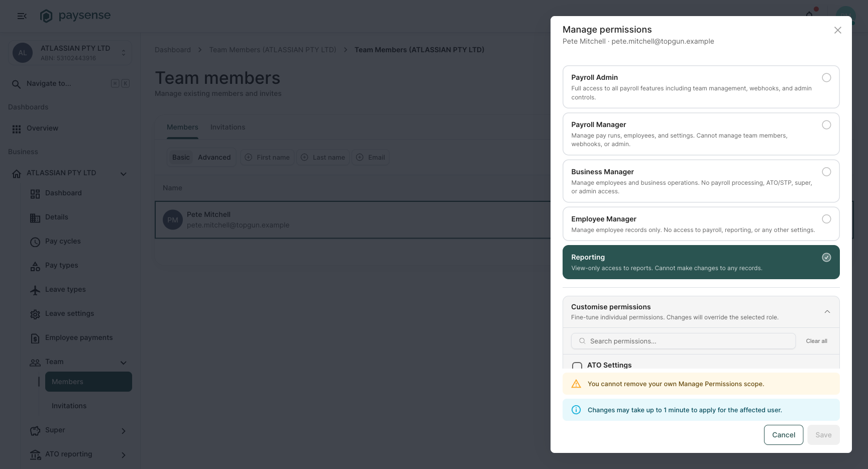The width and height of the screenshot is (868, 469).
Task: Click the Details building icon
Action: pyautogui.click(x=35, y=218)
